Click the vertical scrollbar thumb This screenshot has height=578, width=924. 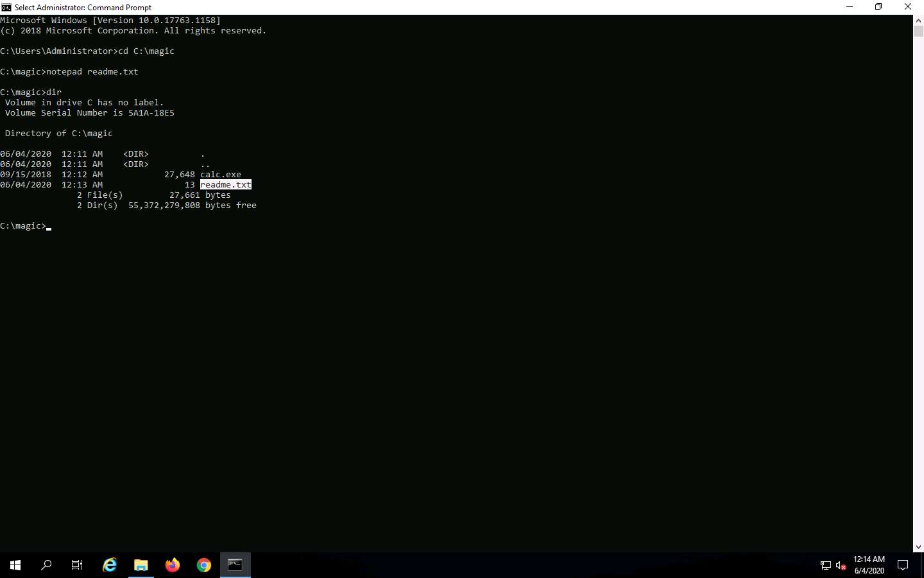918,31
